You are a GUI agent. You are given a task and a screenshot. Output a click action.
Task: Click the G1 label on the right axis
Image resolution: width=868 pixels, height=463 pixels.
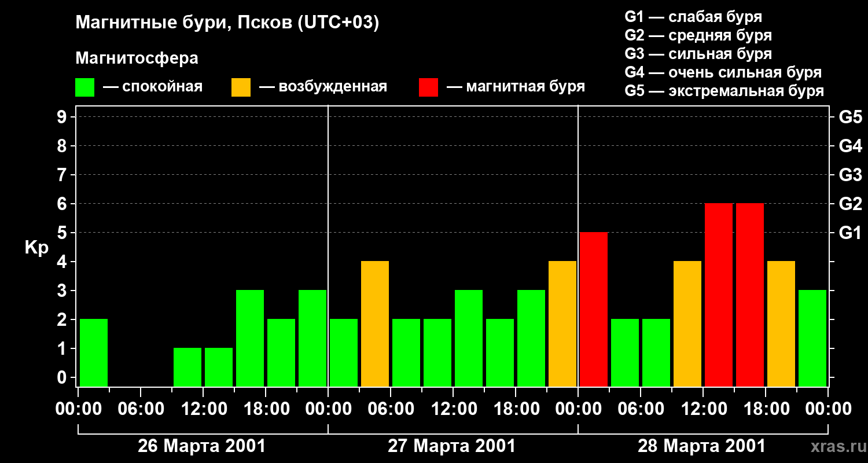coord(851,233)
